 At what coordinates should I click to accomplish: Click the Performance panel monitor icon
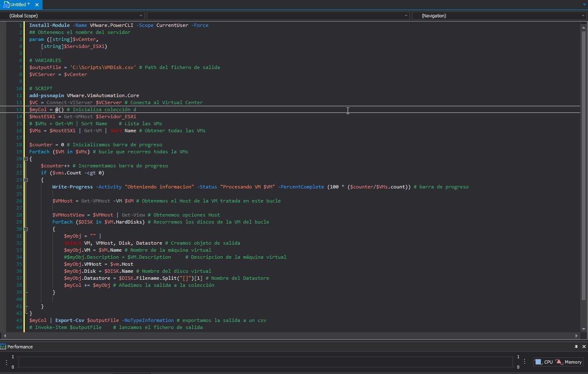click(3, 347)
